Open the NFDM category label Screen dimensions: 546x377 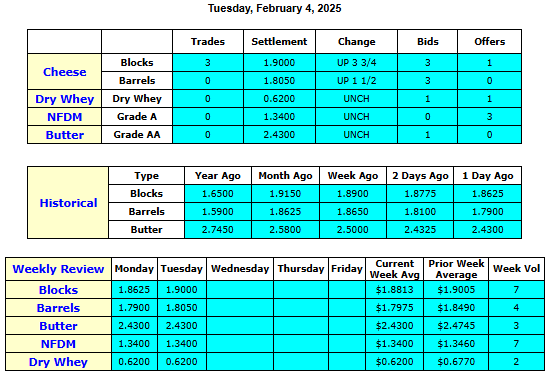click(x=64, y=117)
